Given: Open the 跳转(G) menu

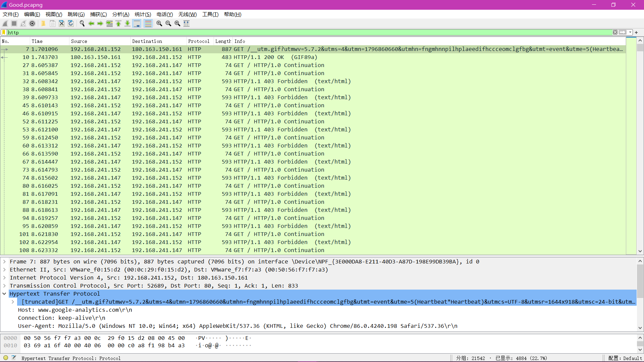Looking at the screenshot, I should point(76,14).
